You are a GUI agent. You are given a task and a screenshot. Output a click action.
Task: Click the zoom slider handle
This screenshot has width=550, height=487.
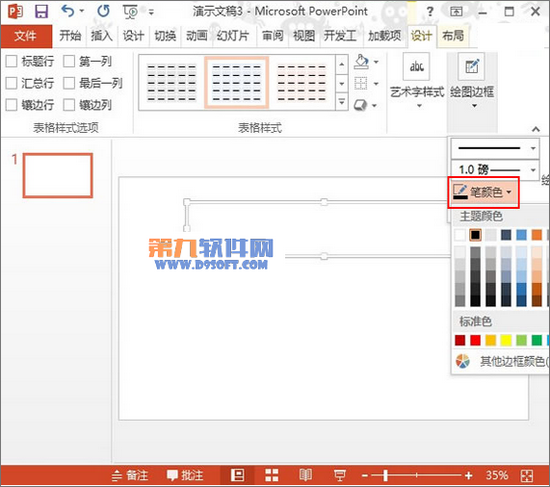[385, 475]
